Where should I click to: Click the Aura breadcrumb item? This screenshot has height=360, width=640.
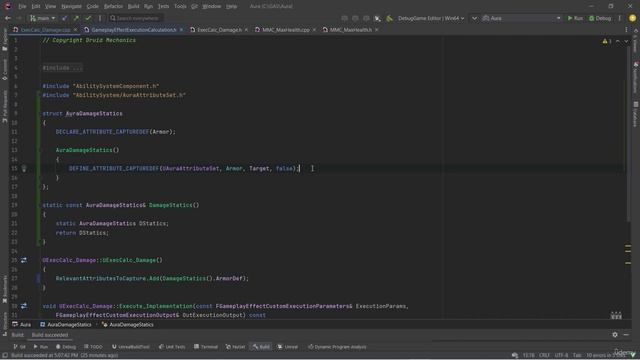22,325
